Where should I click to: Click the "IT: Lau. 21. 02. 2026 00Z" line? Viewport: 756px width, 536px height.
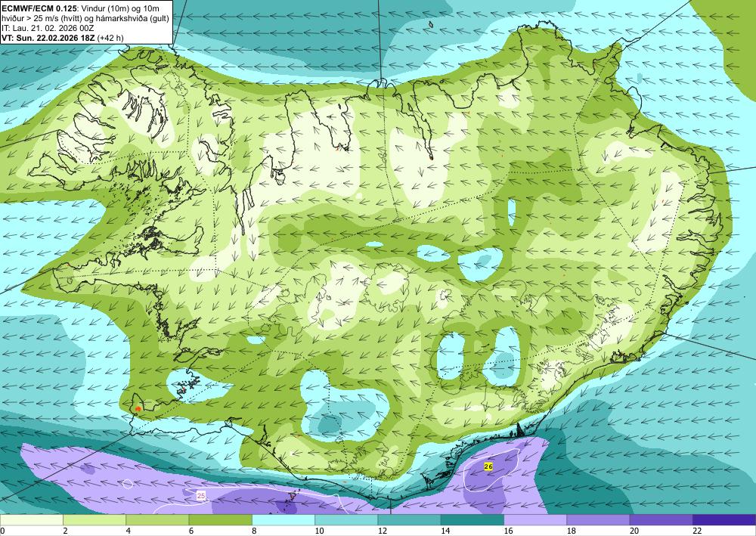click(x=48, y=28)
